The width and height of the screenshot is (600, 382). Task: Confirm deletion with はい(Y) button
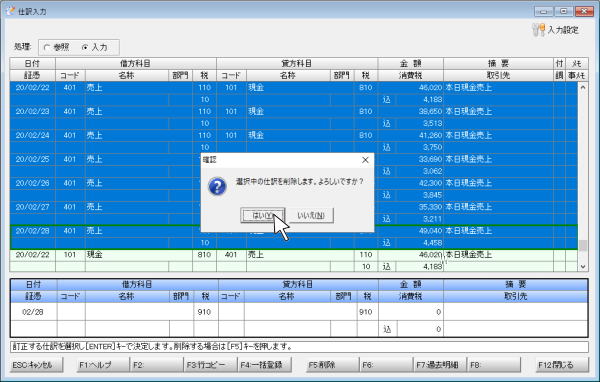(262, 215)
